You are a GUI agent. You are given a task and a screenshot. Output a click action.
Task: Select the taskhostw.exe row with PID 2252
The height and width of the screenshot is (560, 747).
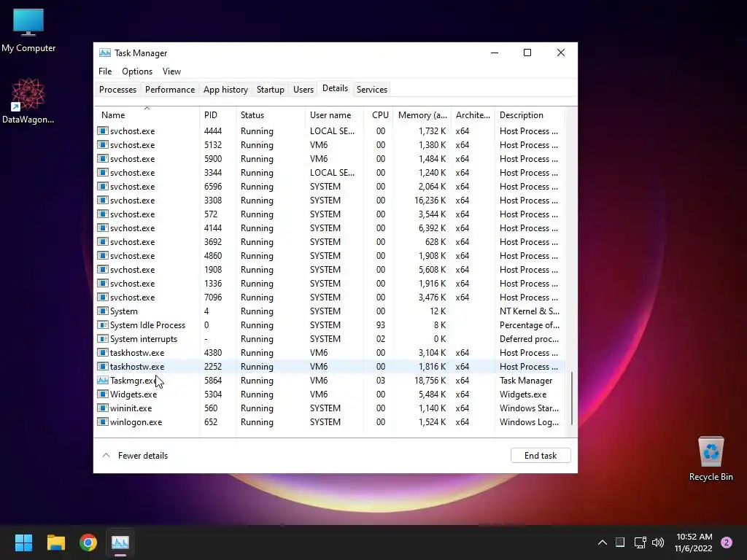coord(330,367)
